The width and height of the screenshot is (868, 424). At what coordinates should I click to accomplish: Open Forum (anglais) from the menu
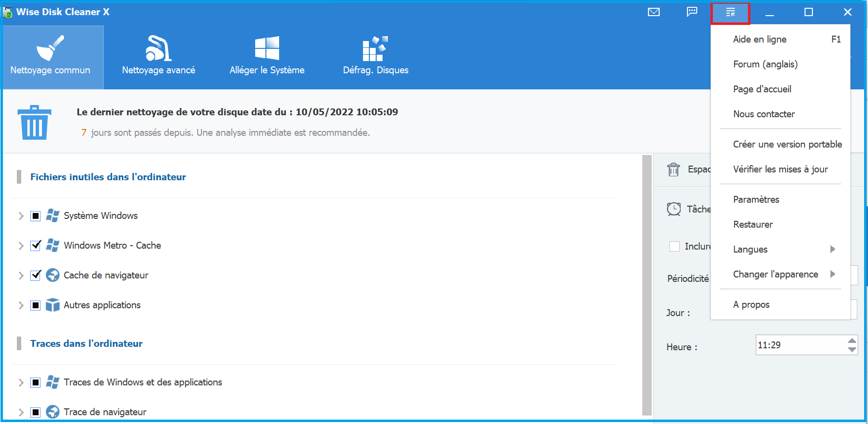781,64
